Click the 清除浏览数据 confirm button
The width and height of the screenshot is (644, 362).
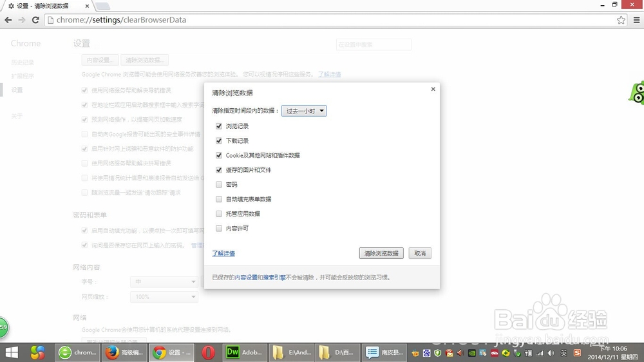(x=381, y=253)
